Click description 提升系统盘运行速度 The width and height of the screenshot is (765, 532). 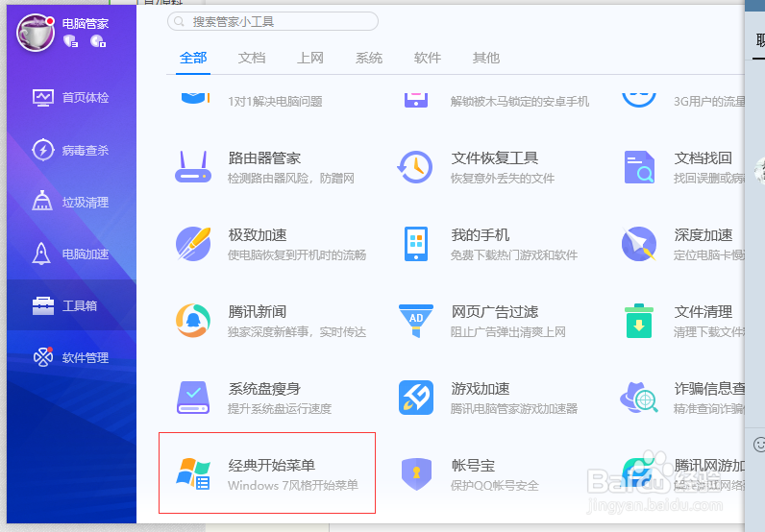280,408
